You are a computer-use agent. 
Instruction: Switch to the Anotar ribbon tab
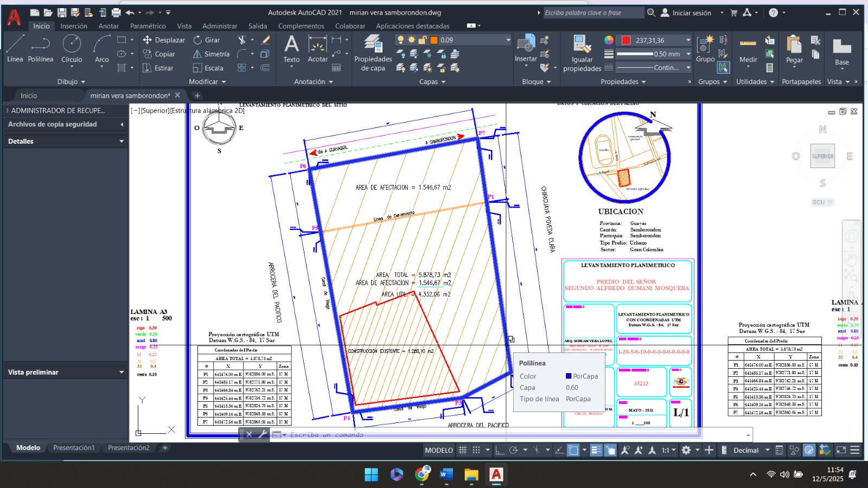point(108,26)
